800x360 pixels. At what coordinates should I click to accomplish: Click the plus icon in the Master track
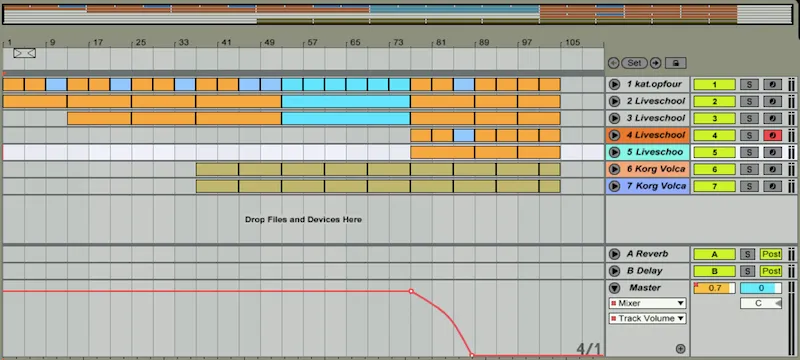680,349
